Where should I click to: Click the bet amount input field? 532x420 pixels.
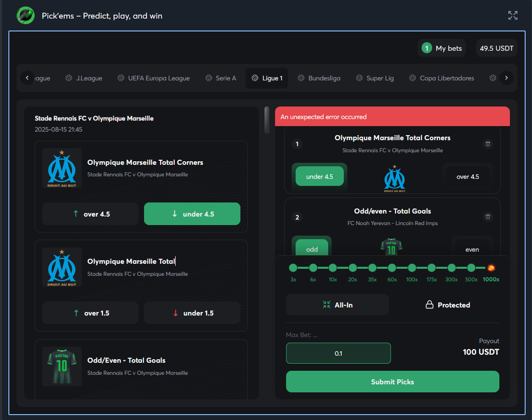[338, 353]
